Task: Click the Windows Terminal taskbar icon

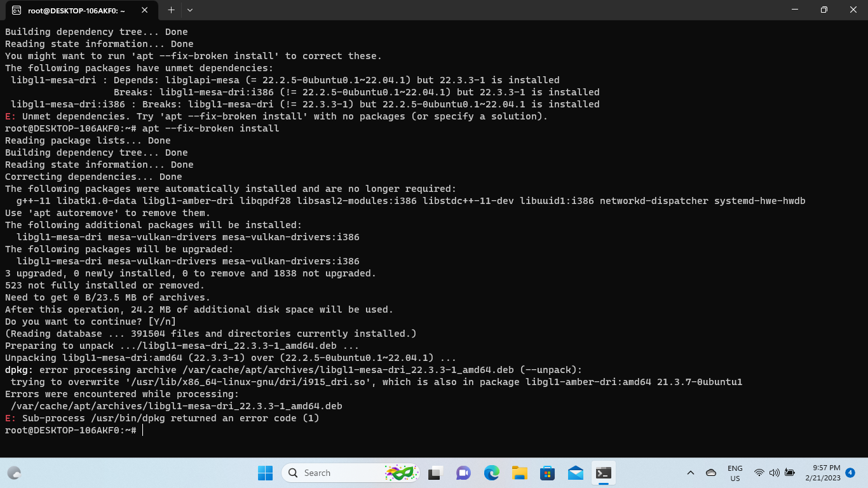Action: point(603,473)
